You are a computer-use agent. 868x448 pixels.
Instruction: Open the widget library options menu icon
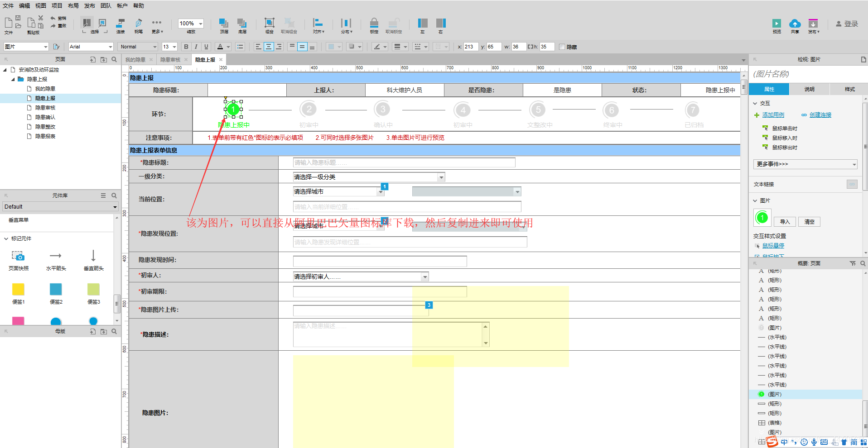click(x=103, y=195)
